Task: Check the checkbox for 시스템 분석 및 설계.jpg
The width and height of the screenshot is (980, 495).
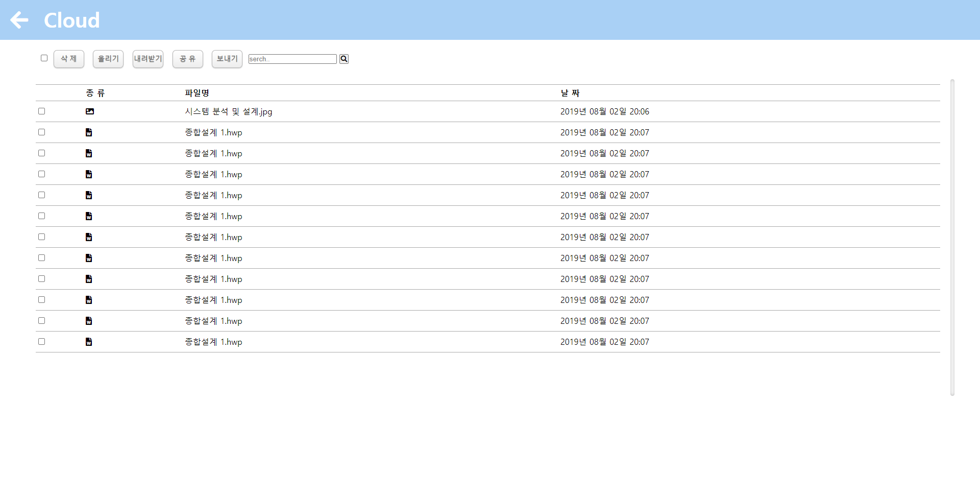Action: (41, 110)
